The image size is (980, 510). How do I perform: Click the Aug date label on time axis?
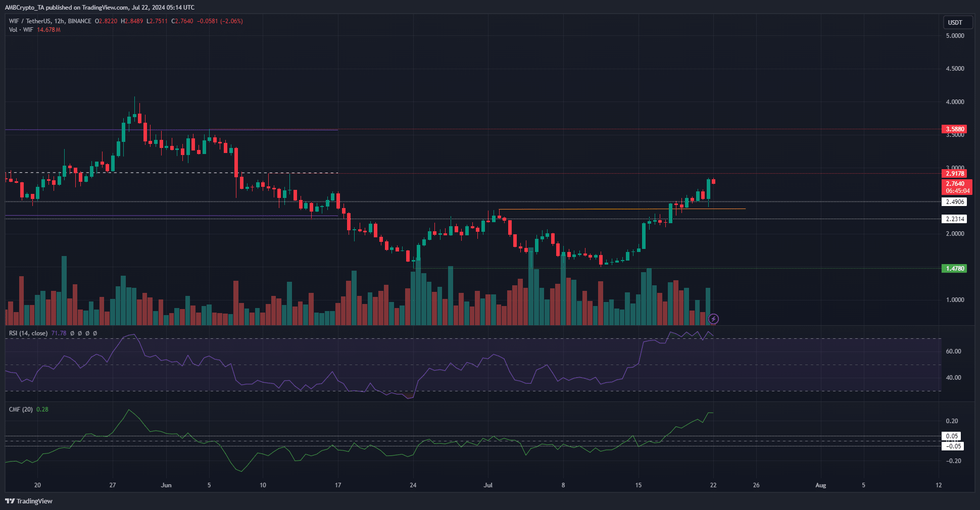coord(821,485)
